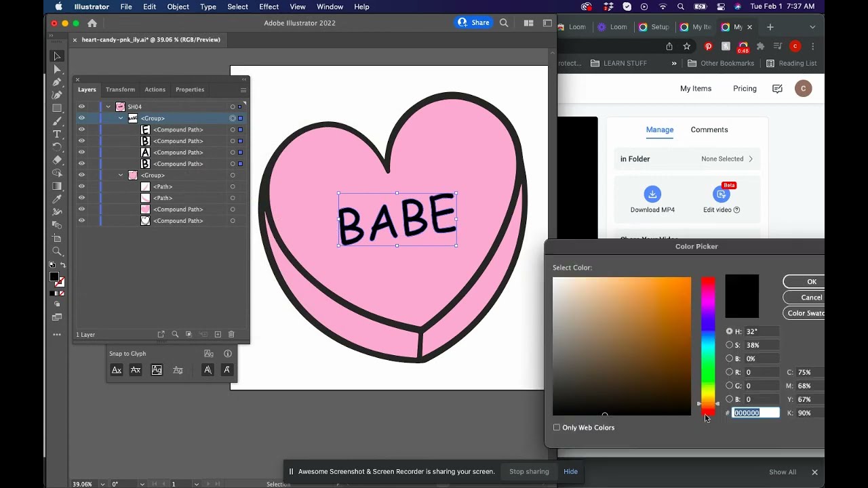The width and height of the screenshot is (868, 488).
Task: Open artboard navigation dropdown in status bar
Action: pos(196,484)
